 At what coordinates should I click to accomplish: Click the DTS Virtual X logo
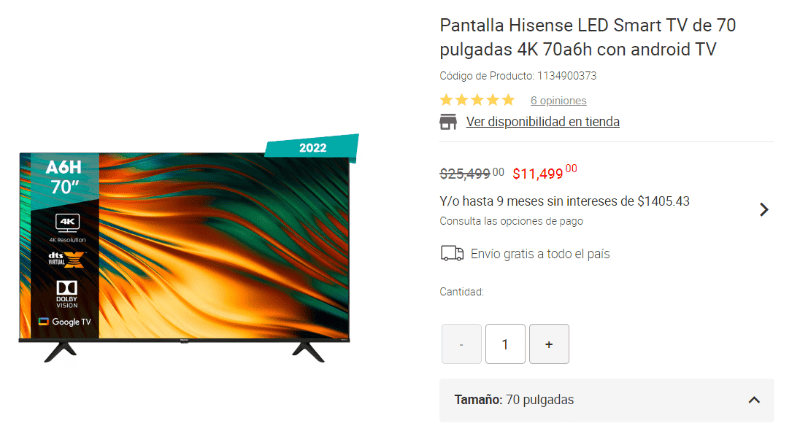[66, 260]
